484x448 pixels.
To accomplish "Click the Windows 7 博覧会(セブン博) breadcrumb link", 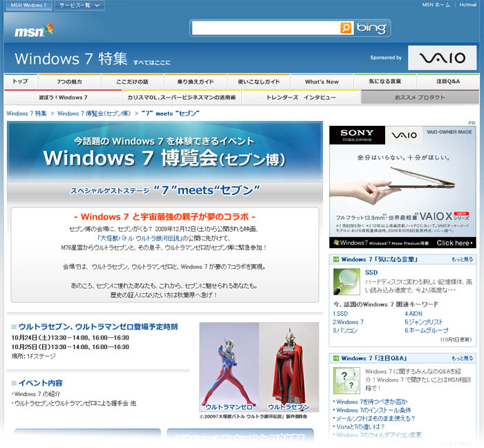I will [94, 113].
